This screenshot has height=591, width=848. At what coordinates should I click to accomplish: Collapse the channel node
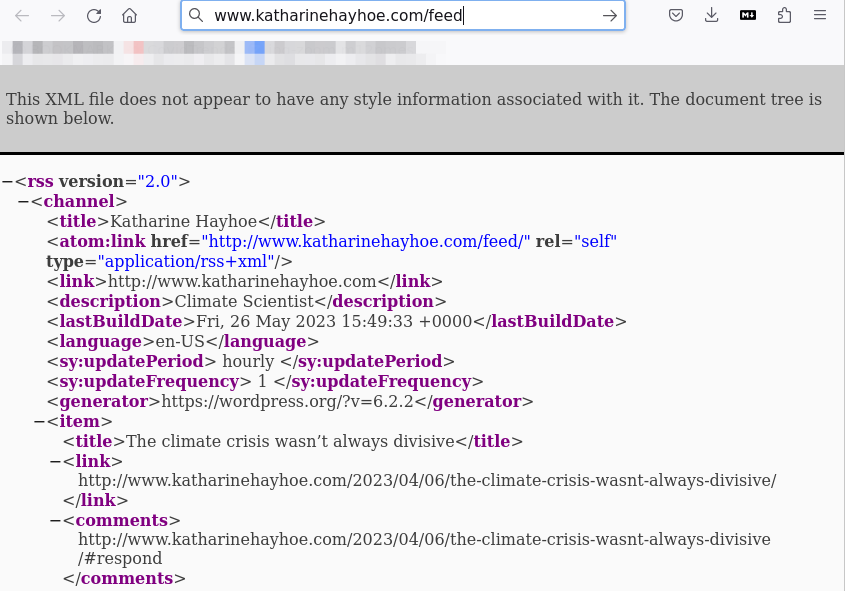(x=23, y=201)
